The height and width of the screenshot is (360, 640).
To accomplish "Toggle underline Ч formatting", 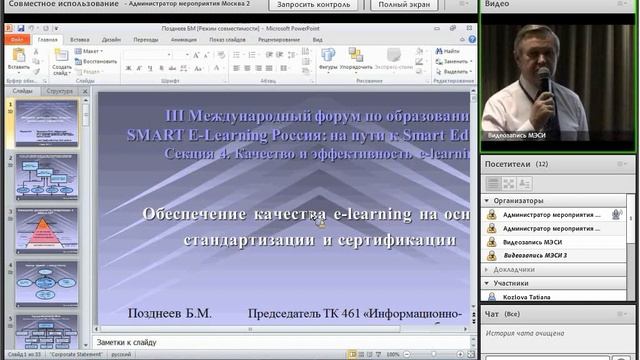I will coord(150,68).
